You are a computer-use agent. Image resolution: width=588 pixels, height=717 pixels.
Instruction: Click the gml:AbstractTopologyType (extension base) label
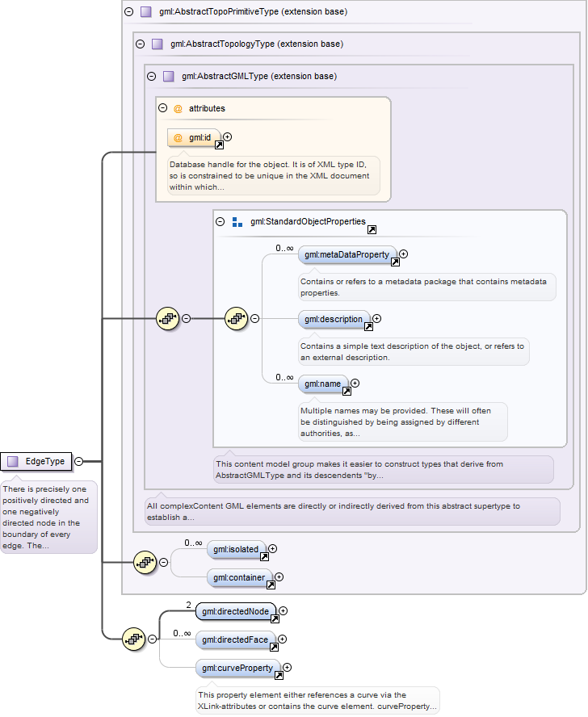257,44
